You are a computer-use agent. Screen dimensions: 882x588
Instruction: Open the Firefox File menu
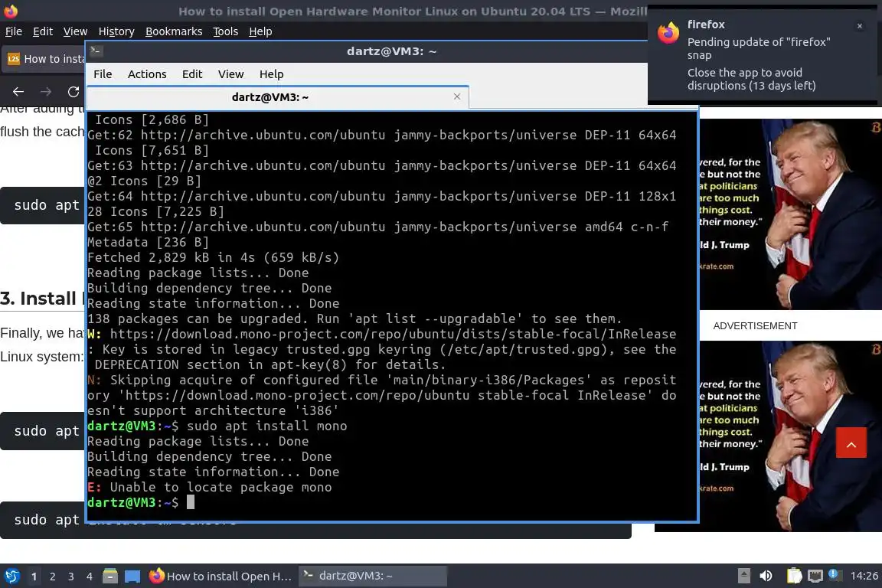14,31
